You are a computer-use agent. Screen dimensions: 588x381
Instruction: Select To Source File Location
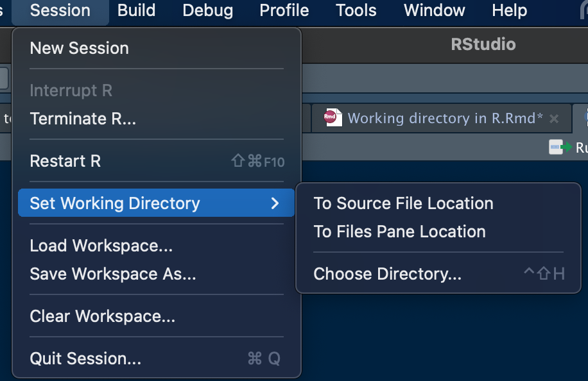[x=438, y=203]
